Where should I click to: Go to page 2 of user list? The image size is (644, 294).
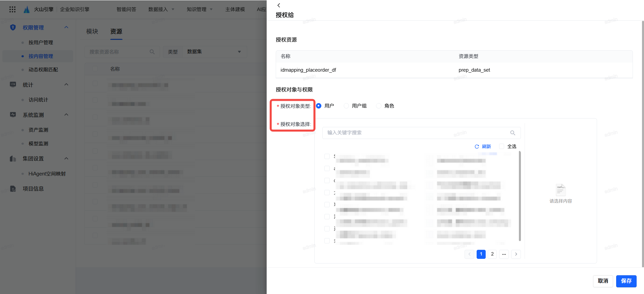coord(492,254)
